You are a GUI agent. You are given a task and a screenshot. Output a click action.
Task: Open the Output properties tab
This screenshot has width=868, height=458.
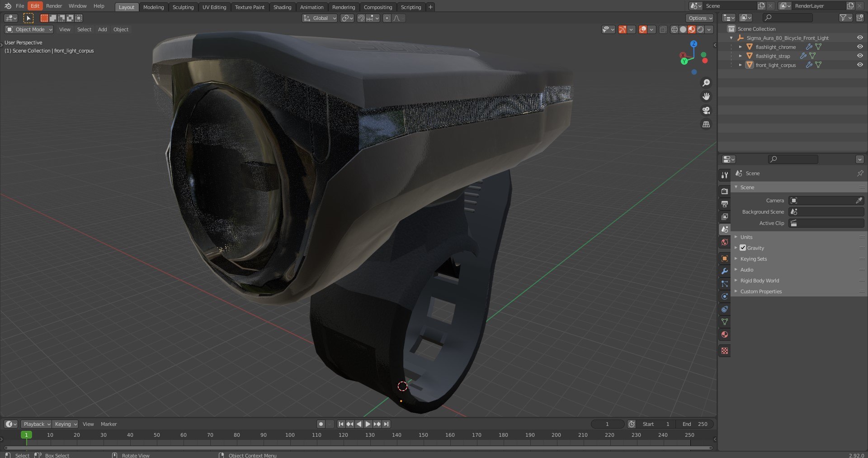[725, 204]
